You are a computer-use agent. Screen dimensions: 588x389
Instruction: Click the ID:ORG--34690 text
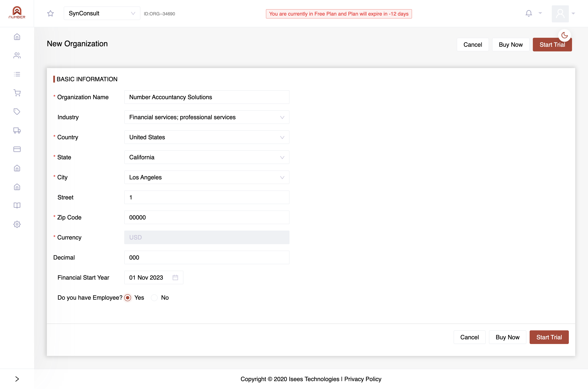coord(159,14)
